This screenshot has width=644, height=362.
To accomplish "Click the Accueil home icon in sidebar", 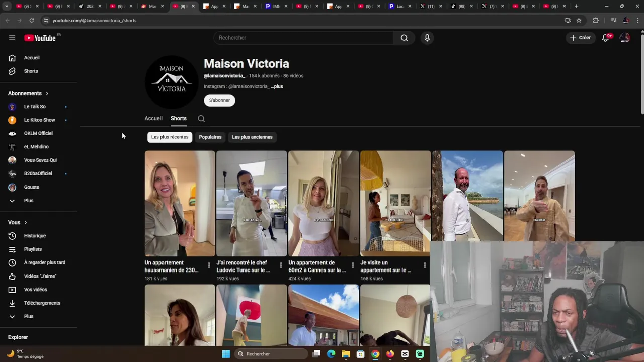I will (12, 58).
